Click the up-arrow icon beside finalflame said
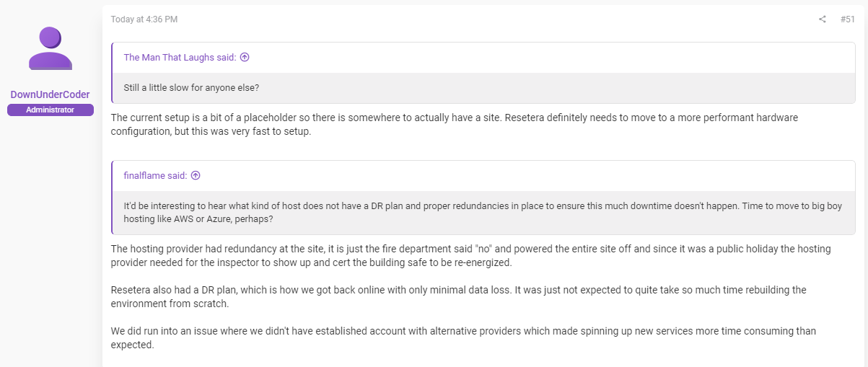The height and width of the screenshot is (367, 868). coord(196,175)
